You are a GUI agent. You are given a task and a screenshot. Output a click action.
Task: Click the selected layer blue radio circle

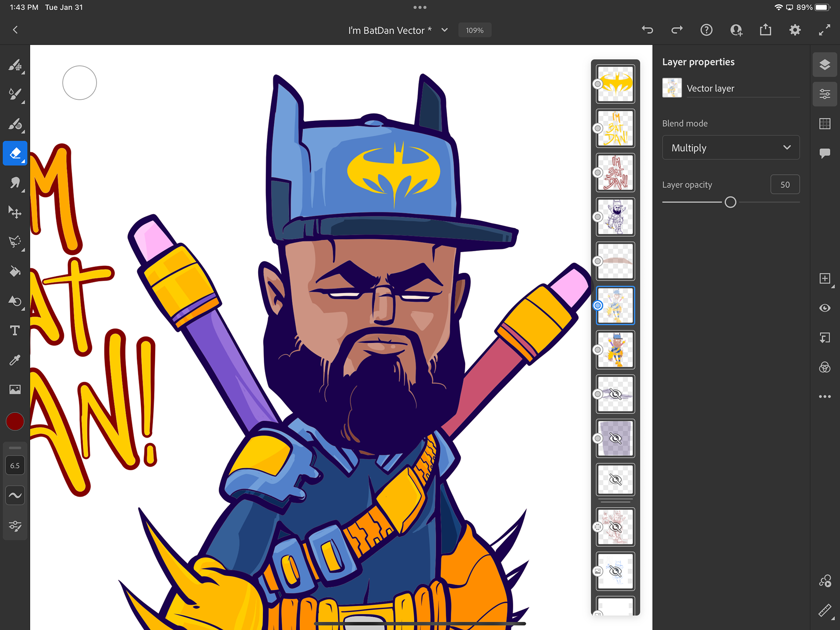pos(598,306)
